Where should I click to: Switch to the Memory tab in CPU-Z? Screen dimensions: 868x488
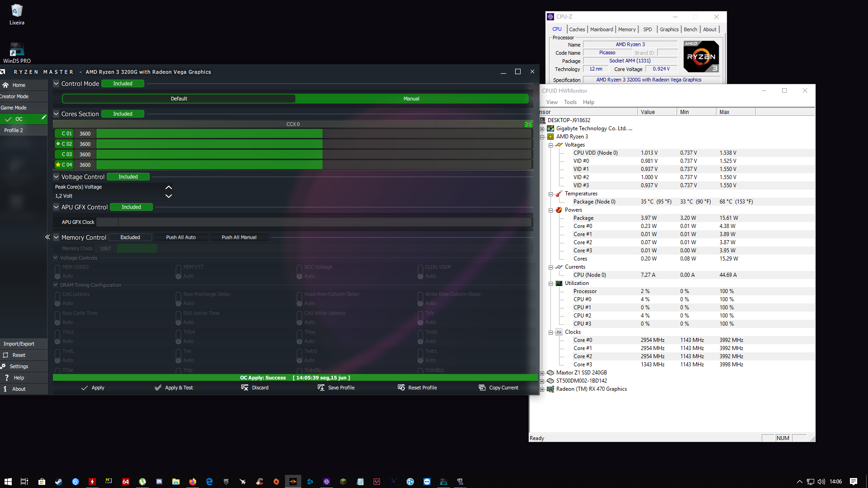pyautogui.click(x=627, y=29)
